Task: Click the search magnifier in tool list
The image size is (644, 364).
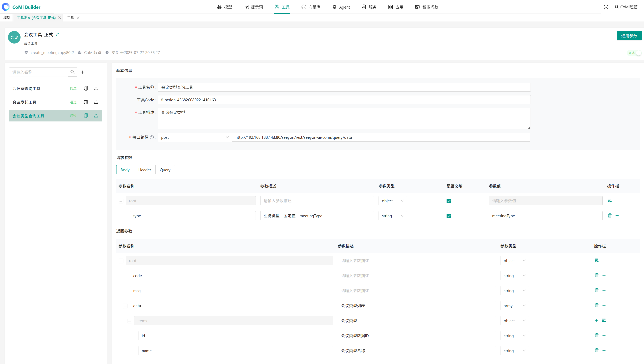Action: pyautogui.click(x=73, y=72)
